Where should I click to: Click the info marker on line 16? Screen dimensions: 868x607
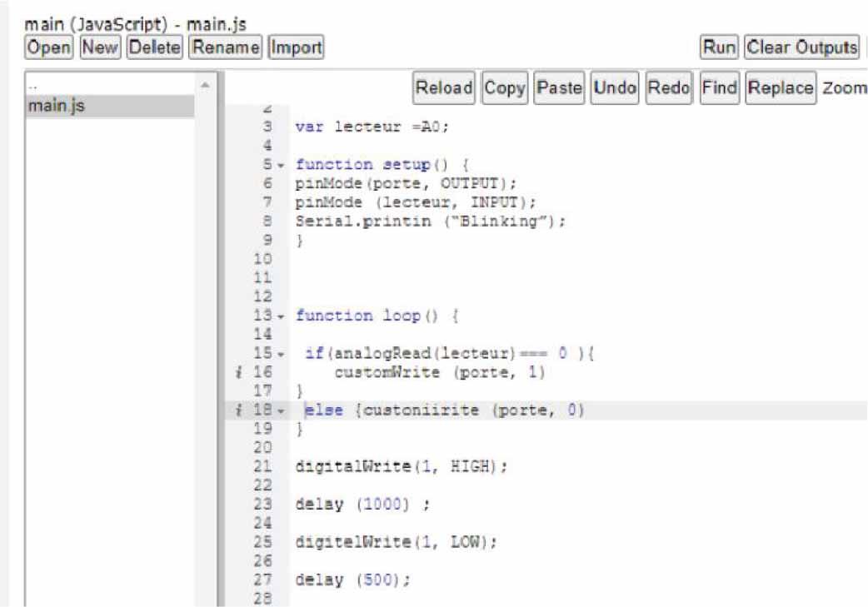240,373
